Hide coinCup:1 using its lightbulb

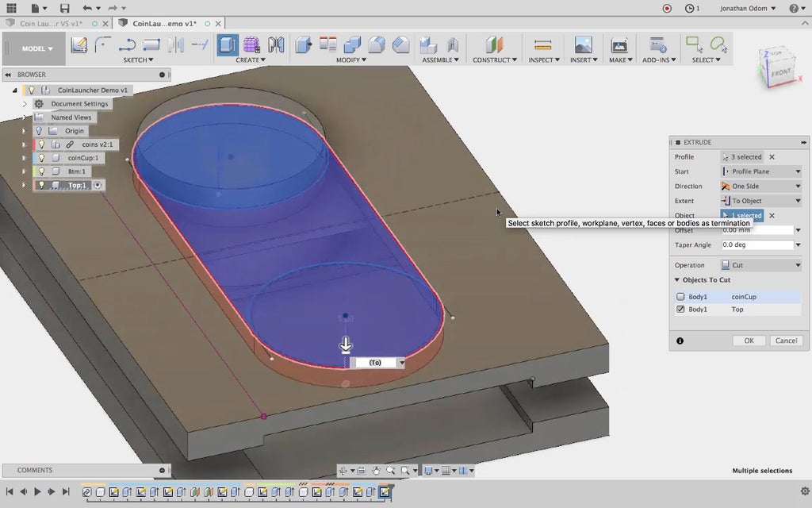tap(41, 158)
